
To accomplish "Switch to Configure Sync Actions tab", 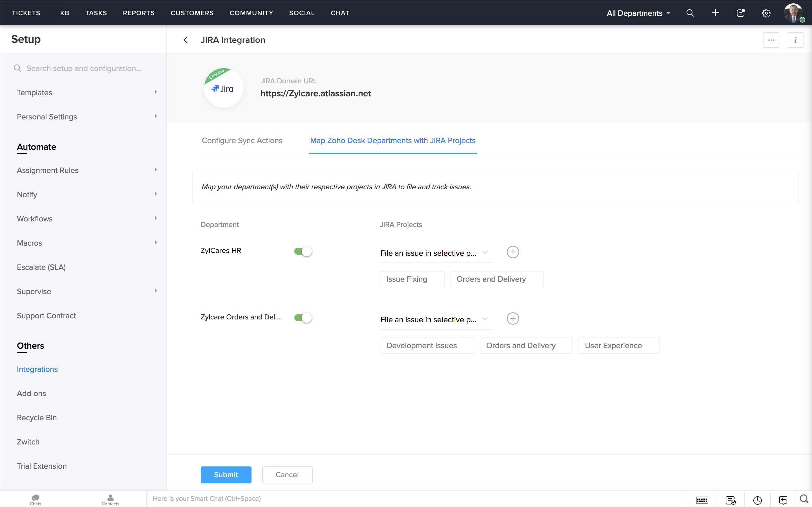I will click(x=242, y=141).
